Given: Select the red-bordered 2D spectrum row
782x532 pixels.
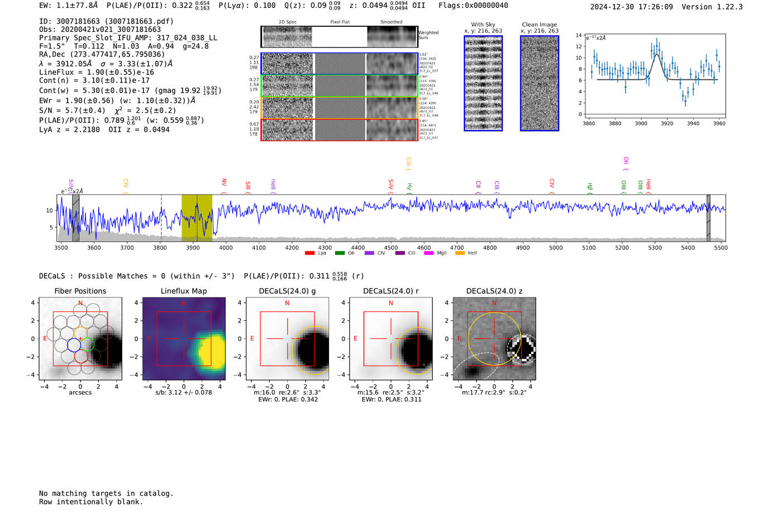Looking at the screenshot, I should (x=340, y=130).
